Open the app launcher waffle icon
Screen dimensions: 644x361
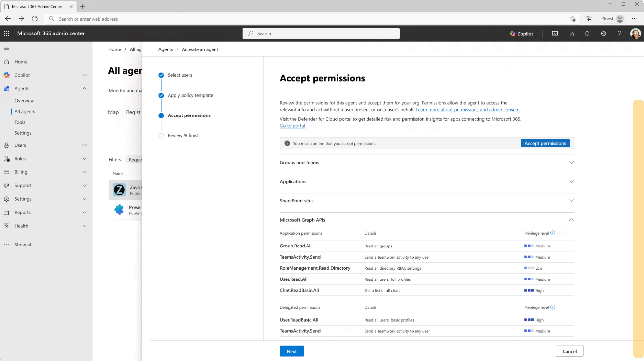tap(6, 33)
